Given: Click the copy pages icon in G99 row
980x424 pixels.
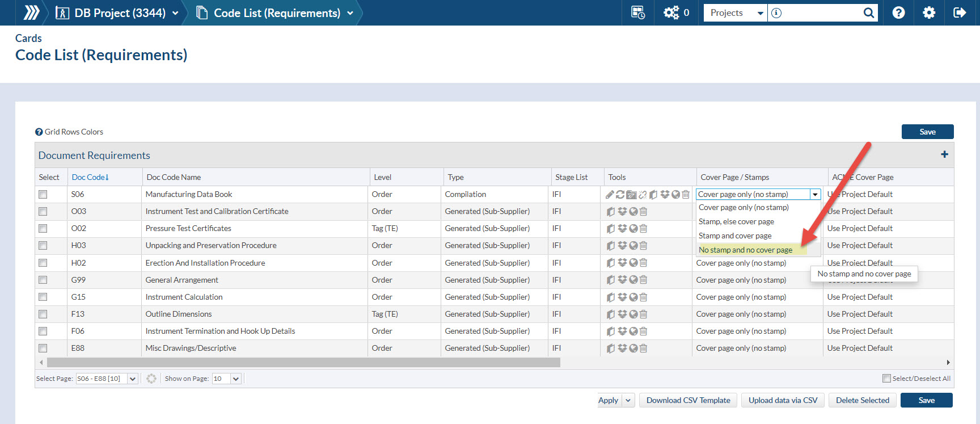Looking at the screenshot, I should tap(611, 280).
